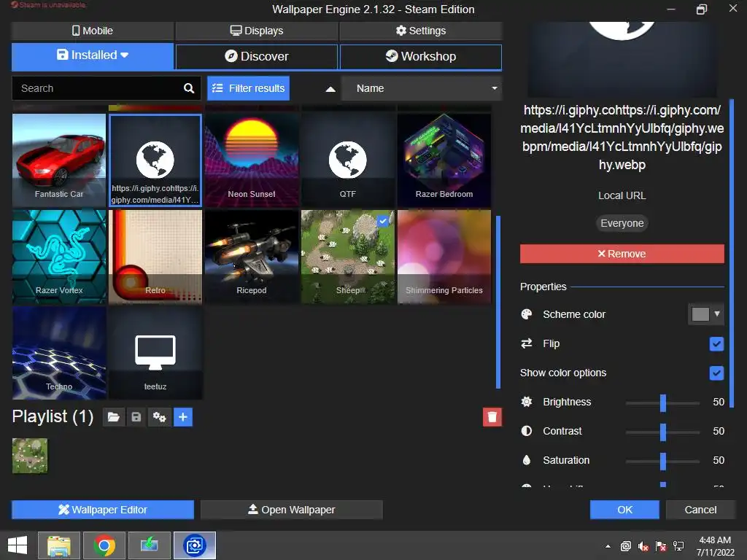Go to the Workshop tab
The width and height of the screenshot is (747, 560).
[x=421, y=57]
